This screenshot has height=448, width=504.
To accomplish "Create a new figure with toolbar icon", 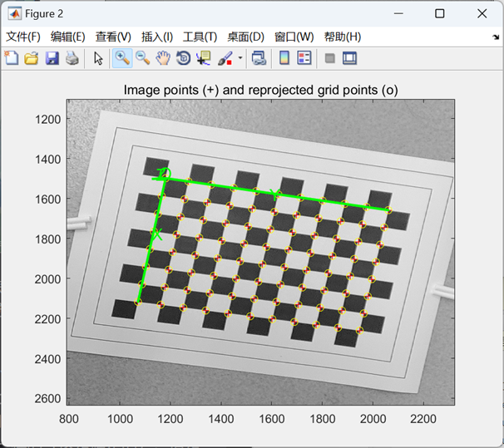I will [12, 58].
